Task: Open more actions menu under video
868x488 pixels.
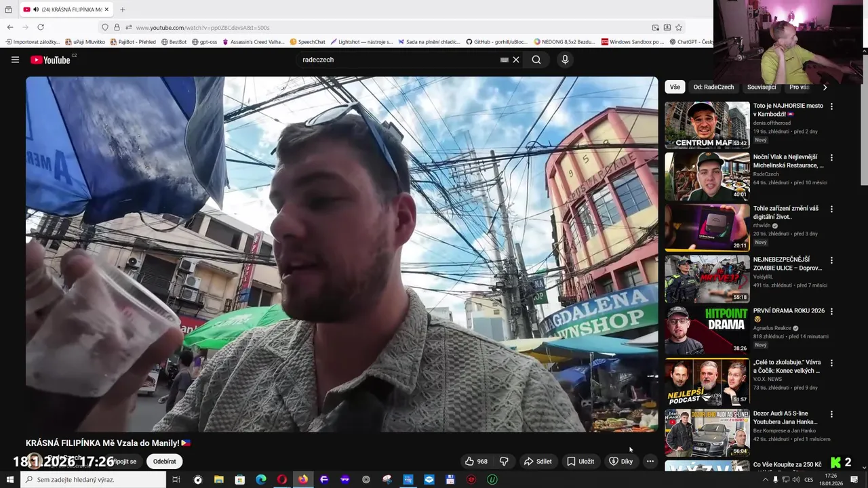Action: point(650,461)
